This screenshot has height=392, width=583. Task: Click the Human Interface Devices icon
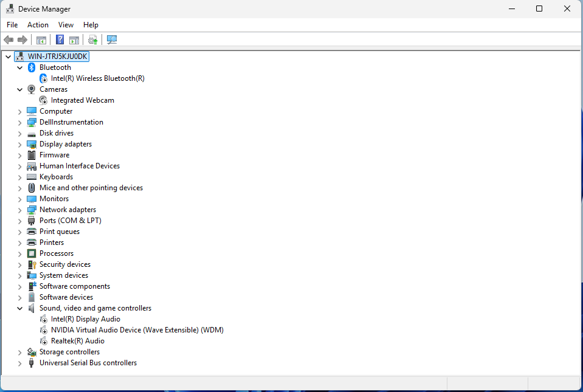32,166
